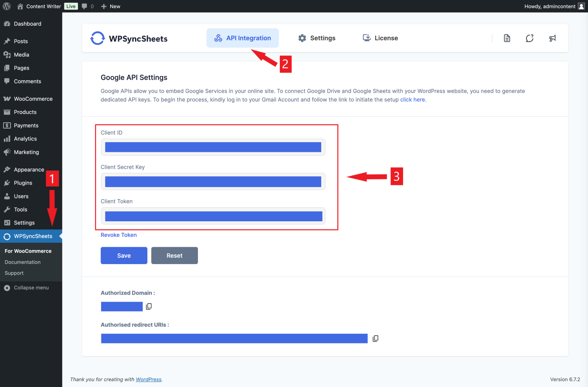Select the Analytics sidebar icon
Viewport: 588px width, 387px height.
[x=8, y=139]
